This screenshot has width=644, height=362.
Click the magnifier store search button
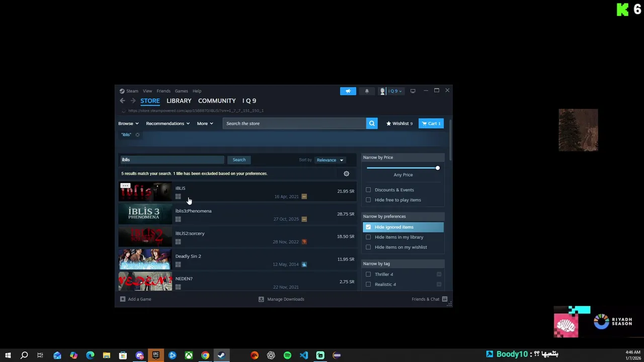click(x=372, y=124)
